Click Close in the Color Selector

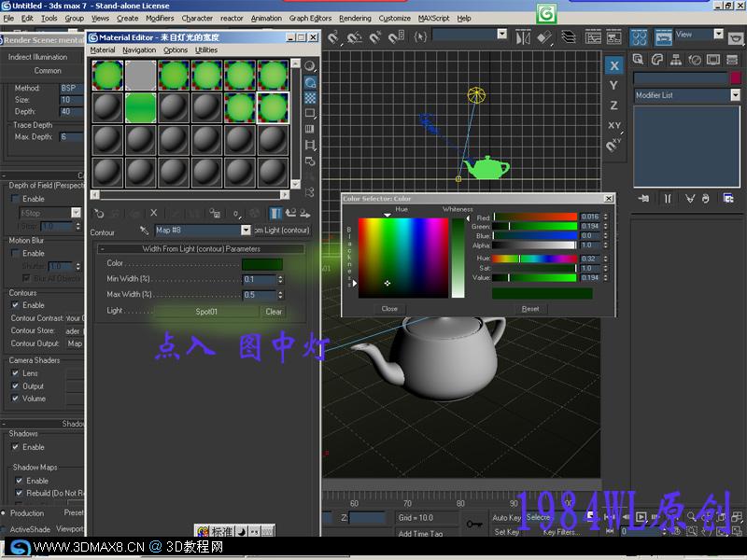[x=389, y=309]
